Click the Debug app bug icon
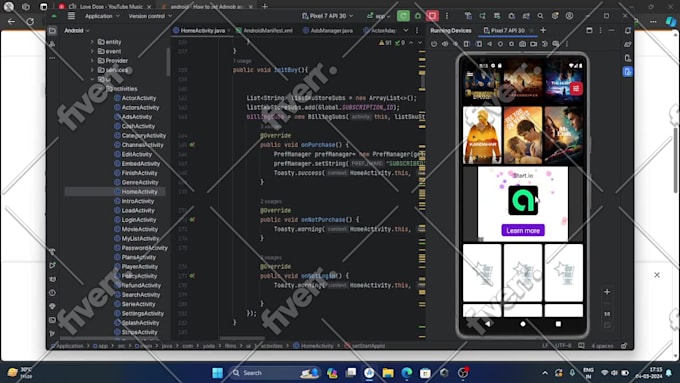This screenshot has width=680, height=383. (418, 16)
